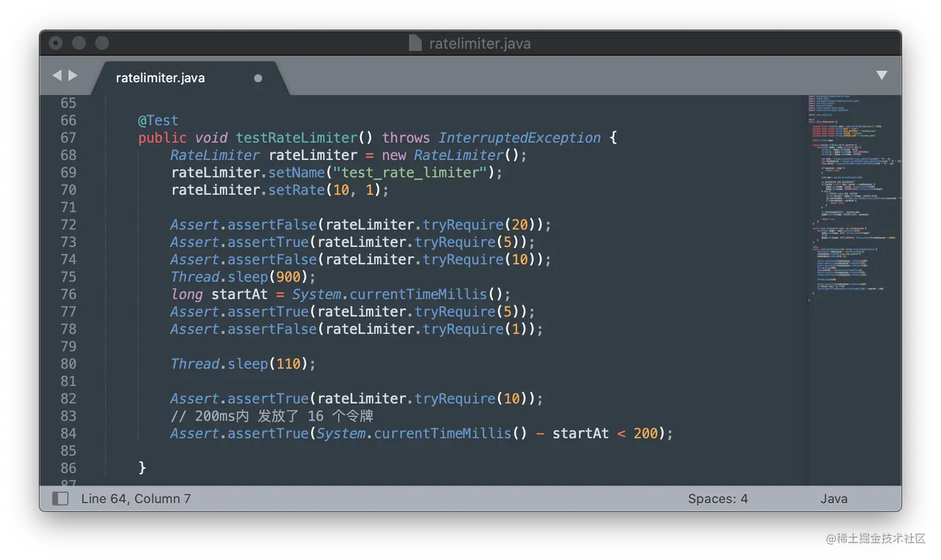Screen dimensions: 941x560
Task: Change the Java syntax selector
Action: [x=833, y=498]
